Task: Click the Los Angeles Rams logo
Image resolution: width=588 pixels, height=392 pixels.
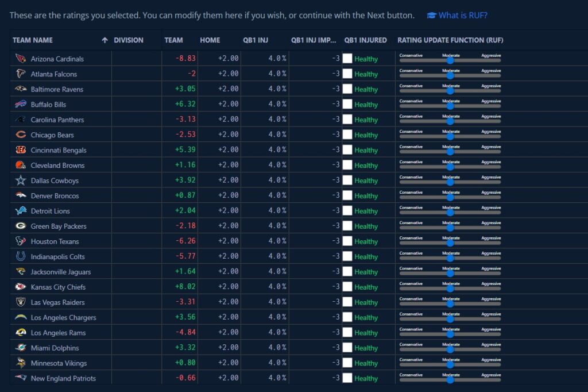Action: click(x=21, y=332)
